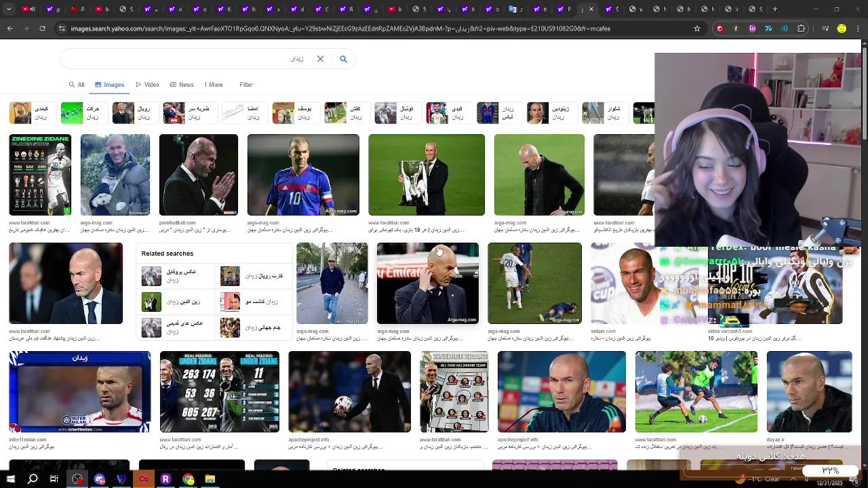Open File Explorer on the taskbar

click(210, 479)
